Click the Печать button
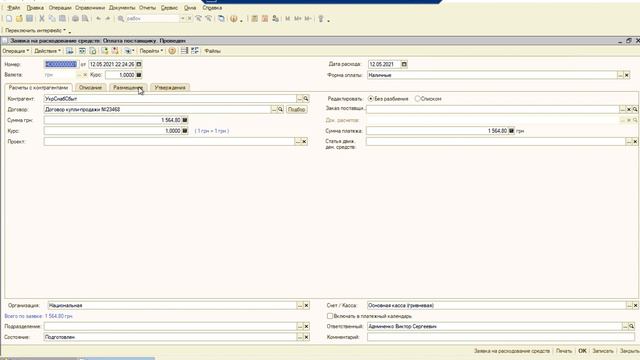Viewport: 640px width, 360px height. (564, 351)
